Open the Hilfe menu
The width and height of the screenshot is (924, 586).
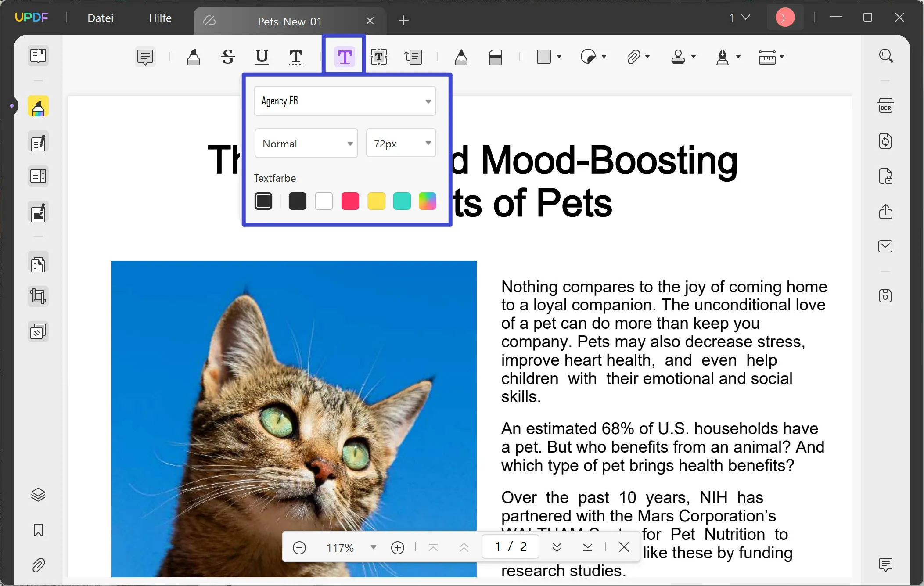point(160,18)
